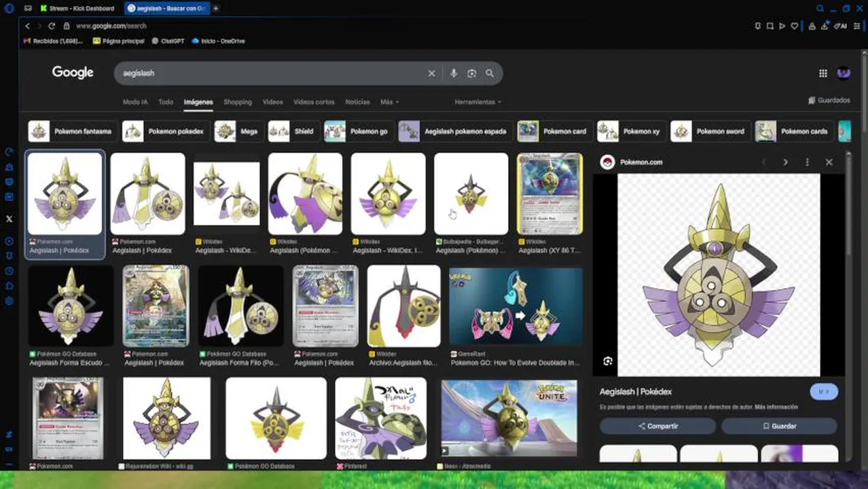Start voice search with microphone icon
The image size is (868, 489).
coord(453,73)
